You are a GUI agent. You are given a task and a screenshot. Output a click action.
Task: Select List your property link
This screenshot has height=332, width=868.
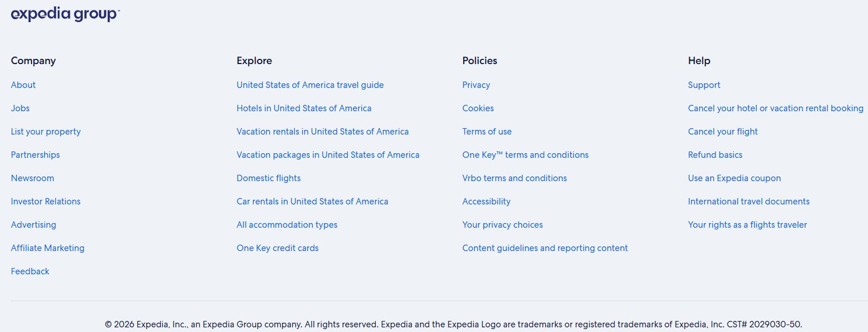[x=46, y=132]
